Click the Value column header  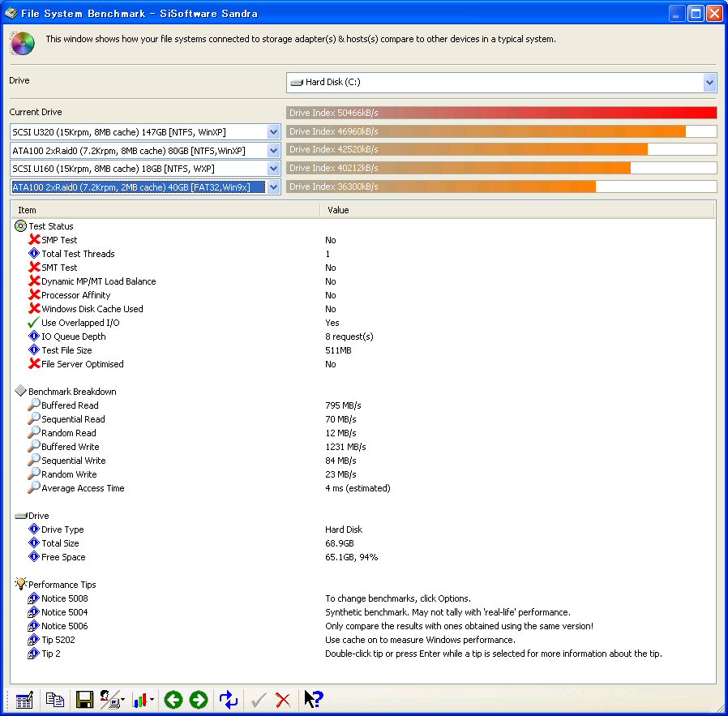coord(517,210)
